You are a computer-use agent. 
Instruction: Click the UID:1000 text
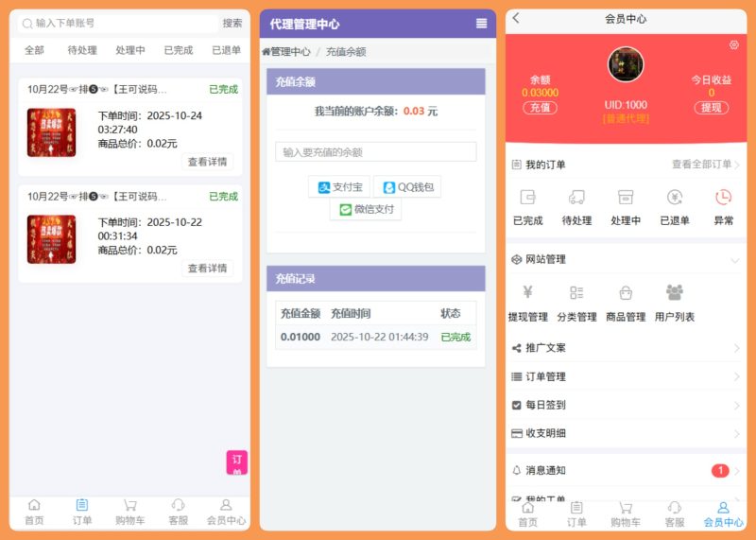626,105
